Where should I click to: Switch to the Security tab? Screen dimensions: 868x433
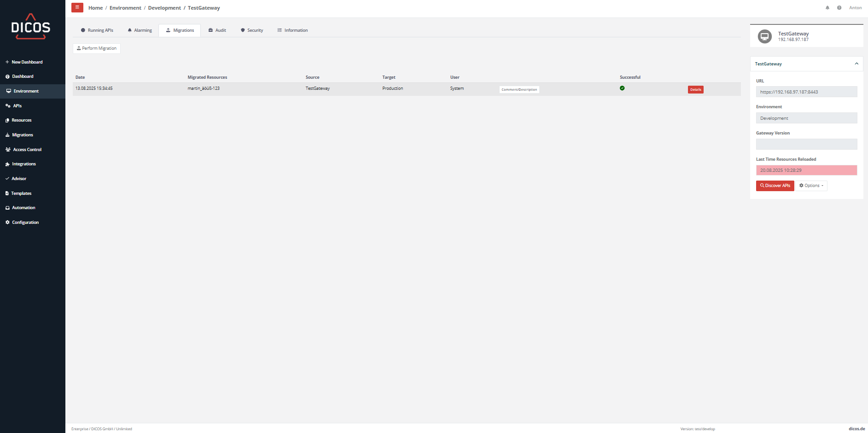pyautogui.click(x=252, y=30)
